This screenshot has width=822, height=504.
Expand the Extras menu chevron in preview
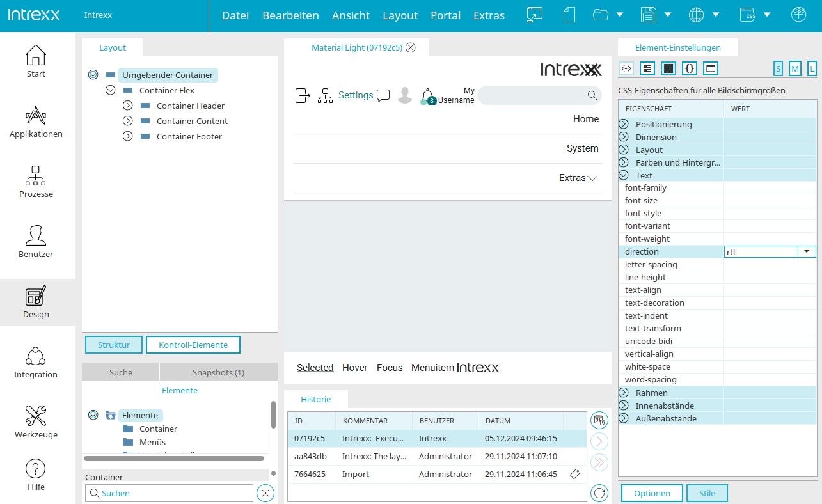click(x=592, y=178)
